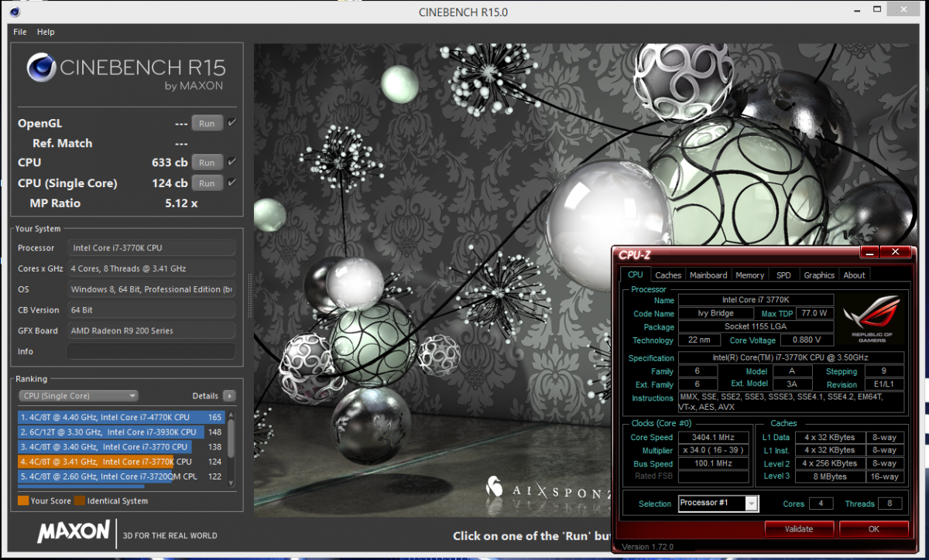The width and height of the screenshot is (929, 560).
Task: Click the Bus Speed value 100.1 MHz
Action: point(713,463)
